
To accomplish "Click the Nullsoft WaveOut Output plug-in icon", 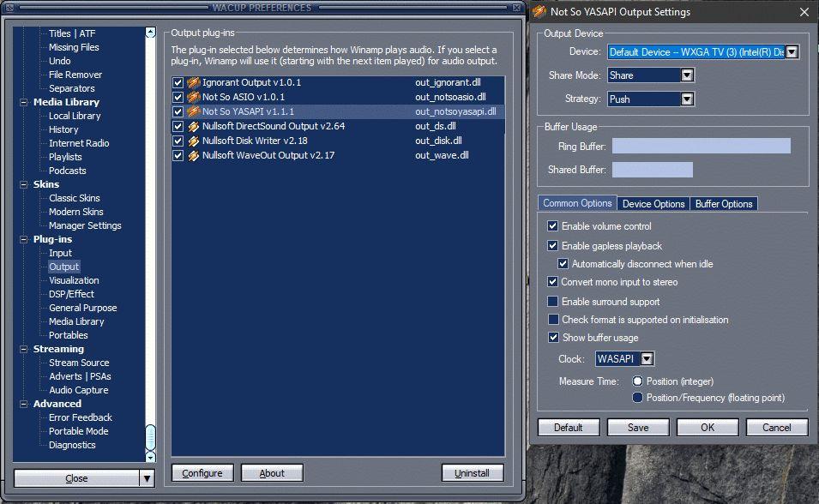I will point(194,156).
